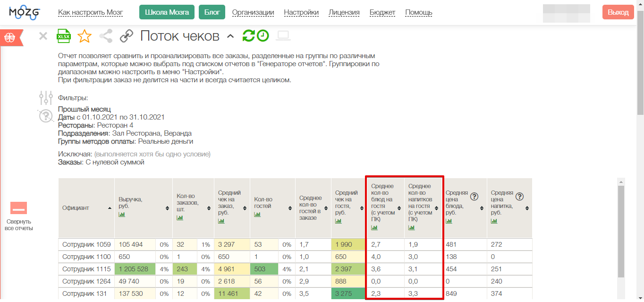The image size is (644, 302).
Task: Click the share report icon
Action: 106,36
